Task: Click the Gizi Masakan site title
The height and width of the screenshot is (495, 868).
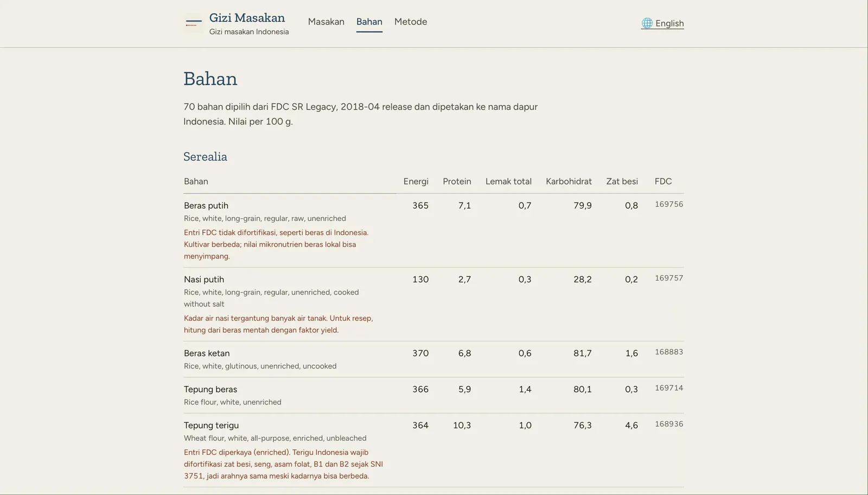Action: [247, 18]
